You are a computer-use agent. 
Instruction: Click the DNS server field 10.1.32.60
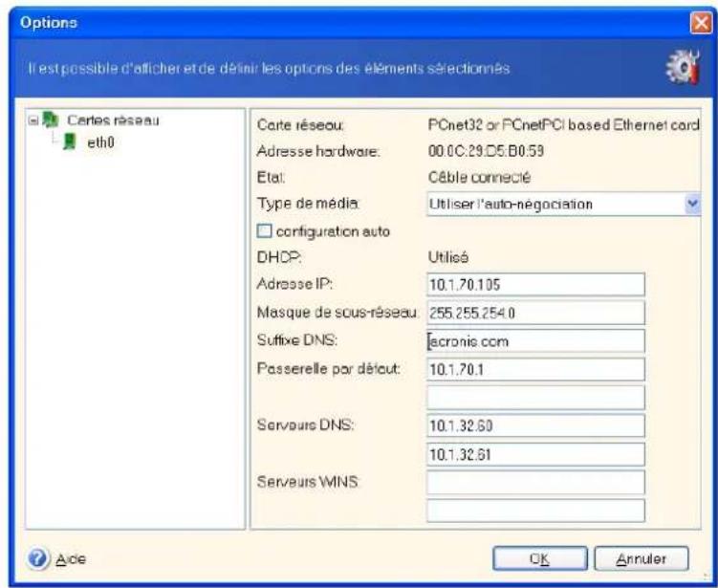point(535,425)
